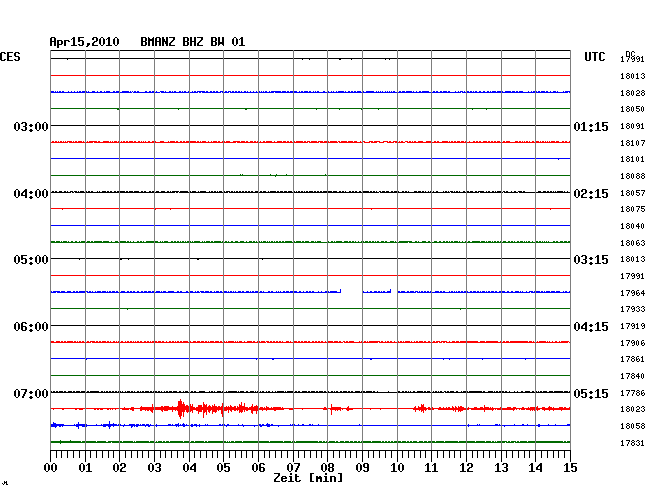The image size is (650, 494).
Task: Click the CES column header
Action: (x=10, y=57)
